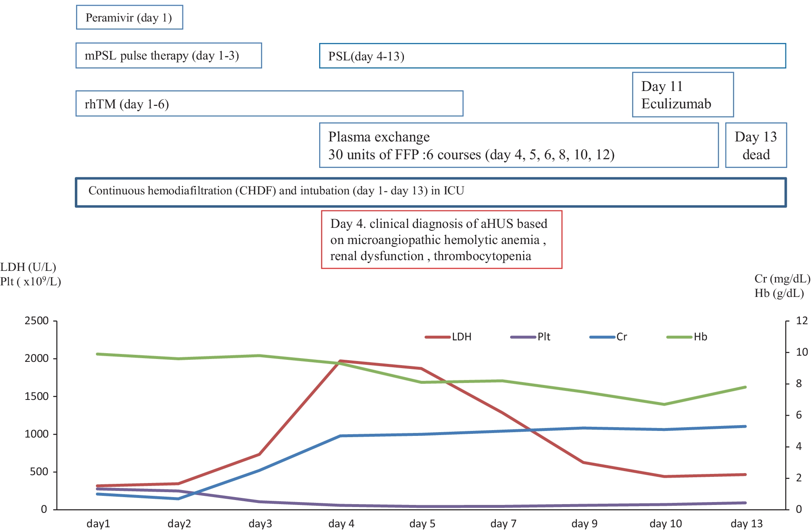Click the 10 right axis tick label

click(x=802, y=352)
